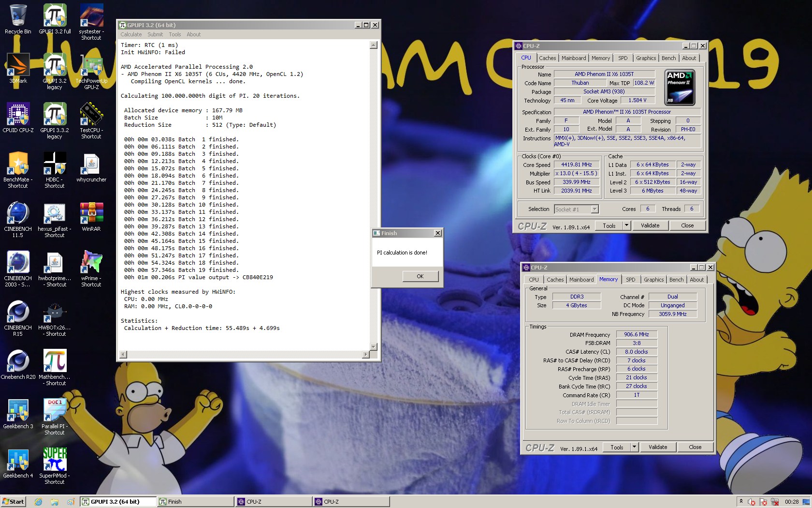Open the Windows Start button
The image size is (812, 508).
tap(13, 502)
